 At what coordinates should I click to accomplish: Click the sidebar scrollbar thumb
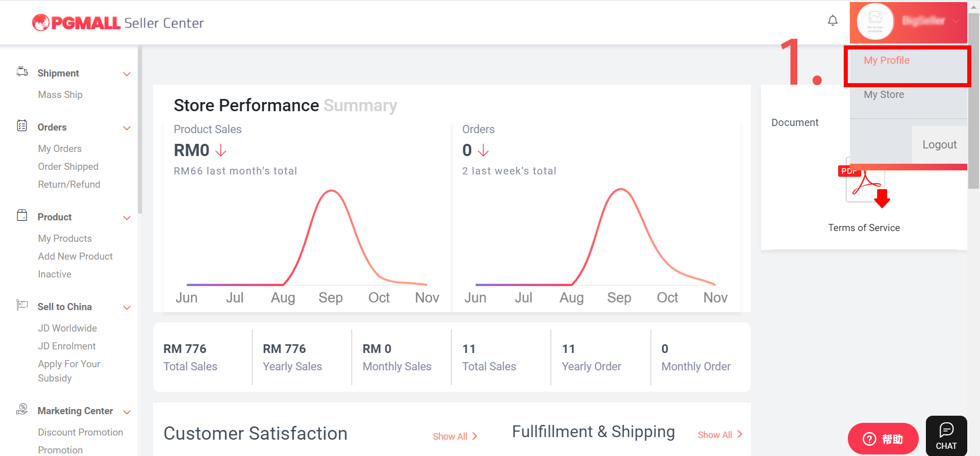point(139,130)
